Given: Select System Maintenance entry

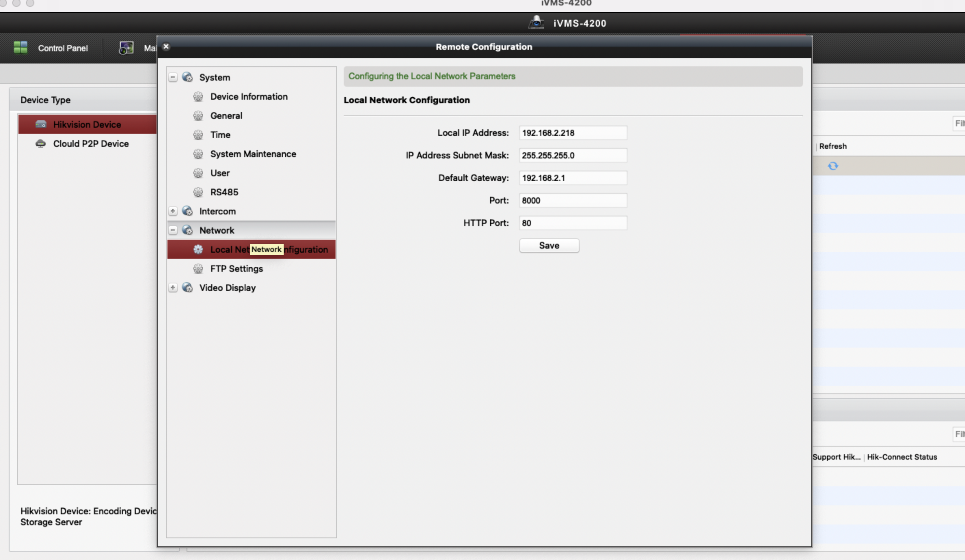Looking at the screenshot, I should 253,154.
